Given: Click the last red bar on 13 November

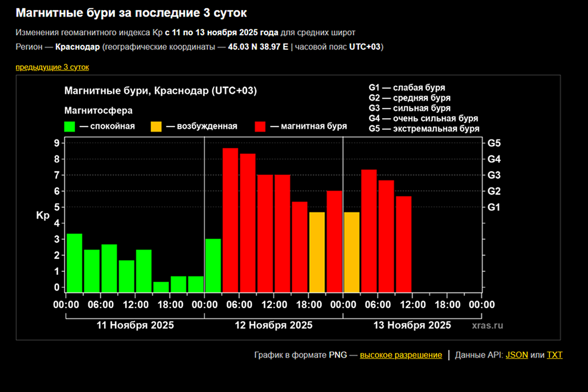Looking at the screenshot, I should (x=404, y=244).
